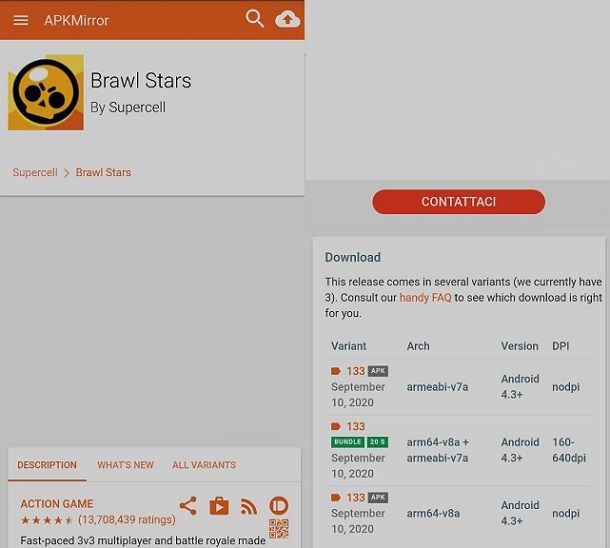Click the cloud upload icon
Viewport: 610px width, 548px height.
[287, 19]
